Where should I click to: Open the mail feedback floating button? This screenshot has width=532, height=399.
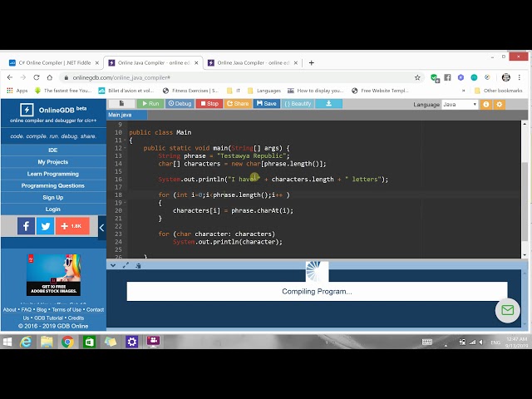507,310
